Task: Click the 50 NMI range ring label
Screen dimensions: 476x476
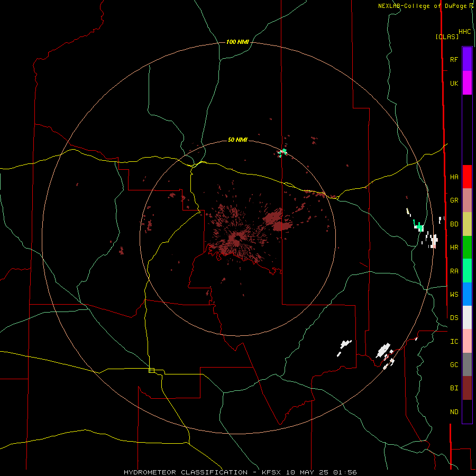Action: click(x=237, y=140)
